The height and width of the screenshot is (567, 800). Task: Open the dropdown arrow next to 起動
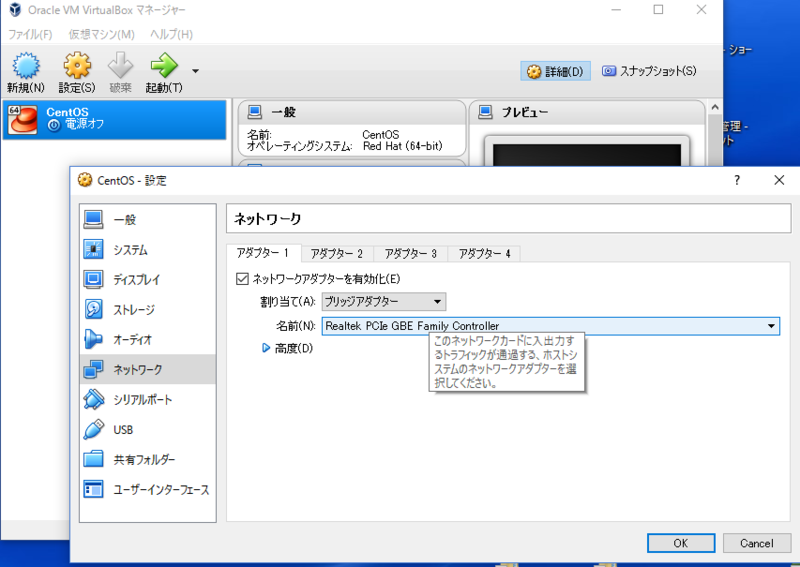[x=195, y=71]
